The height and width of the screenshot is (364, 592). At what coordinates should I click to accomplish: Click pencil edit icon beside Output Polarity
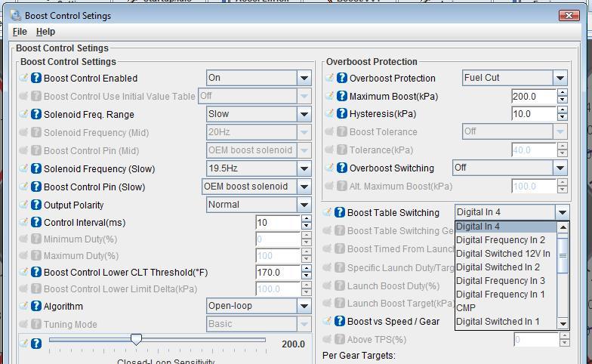pos(24,204)
